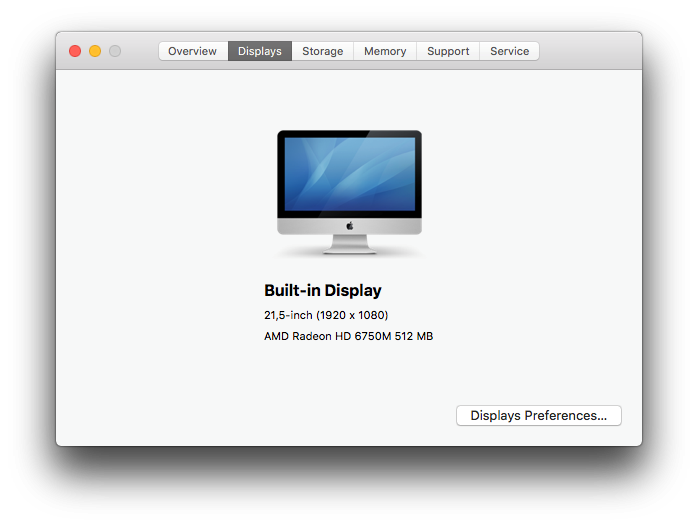
Task: Click the iMac display image
Action: [349, 192]
